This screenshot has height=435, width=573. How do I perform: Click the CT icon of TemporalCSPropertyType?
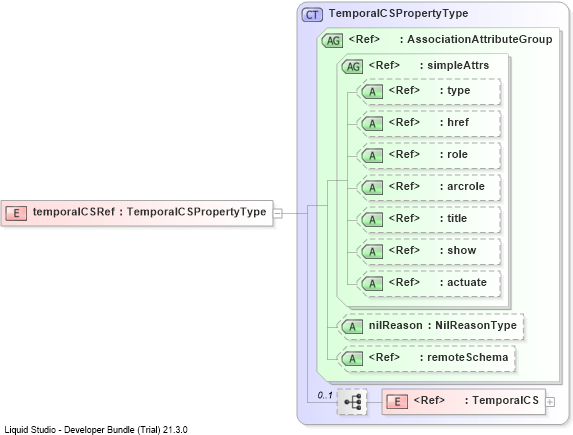point(312,15)
